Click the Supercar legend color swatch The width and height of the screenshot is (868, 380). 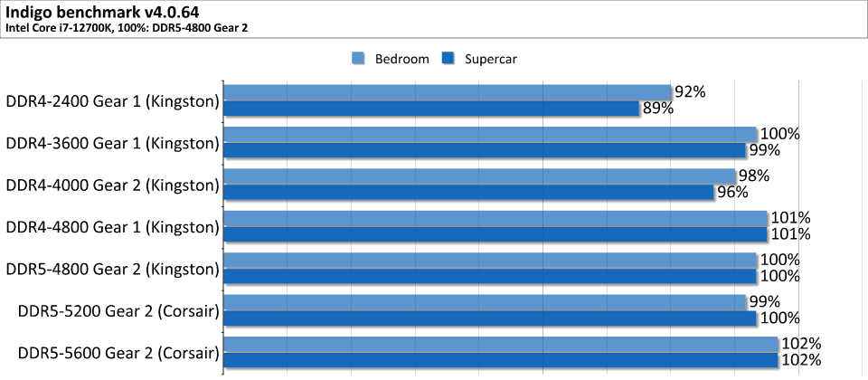(448, 59)
